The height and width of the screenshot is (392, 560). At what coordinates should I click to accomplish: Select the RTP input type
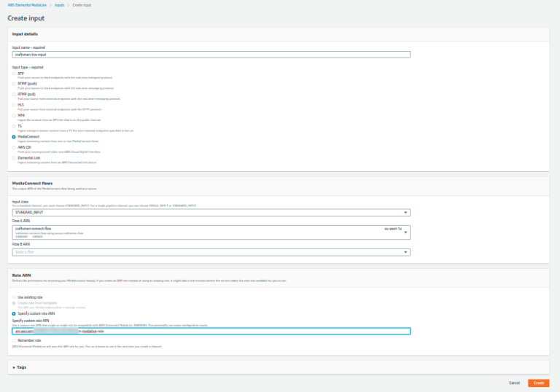click(14, 74)
